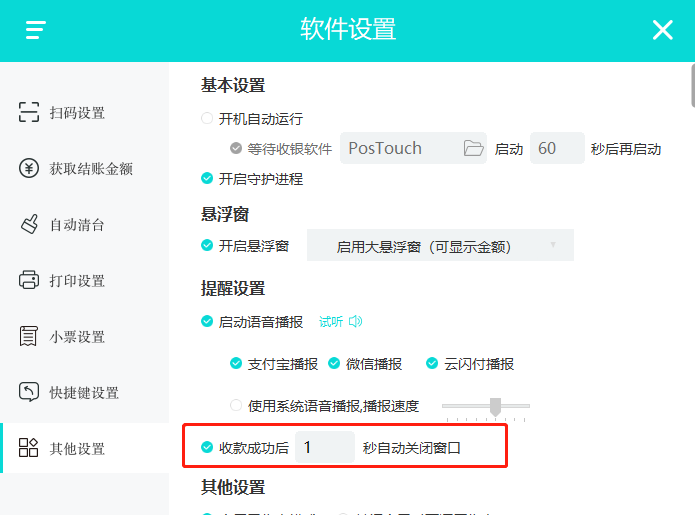Click the auto-close seconds input field

coord(324,448)
